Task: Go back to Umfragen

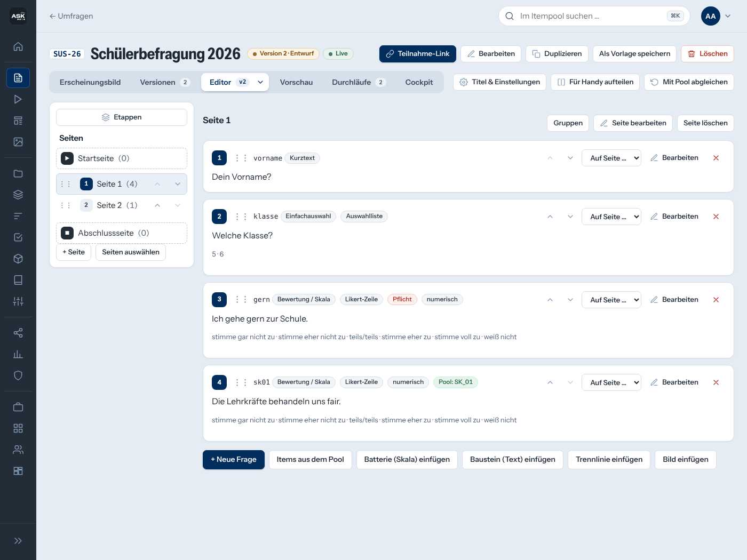Action: pos(71,16)
